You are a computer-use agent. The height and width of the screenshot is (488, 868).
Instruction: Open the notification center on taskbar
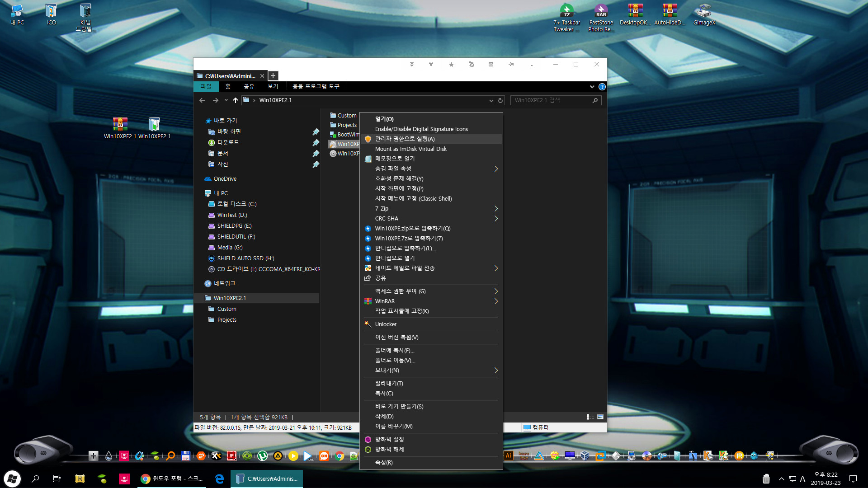point(853,479)
